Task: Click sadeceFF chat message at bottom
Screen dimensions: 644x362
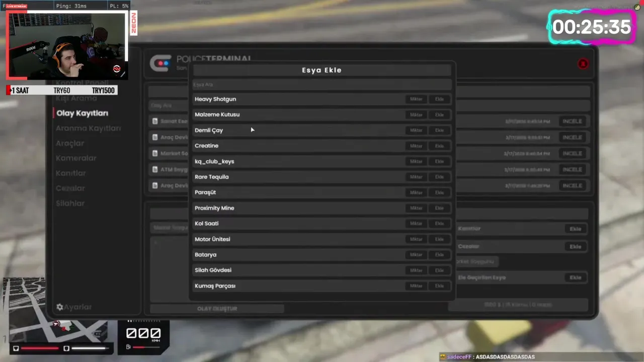Action: 487,357
